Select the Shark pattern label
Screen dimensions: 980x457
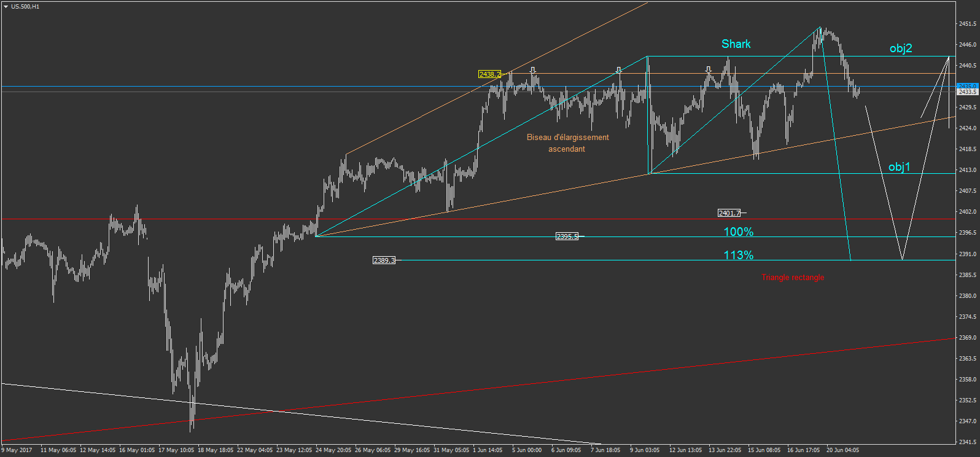point(736,44)
